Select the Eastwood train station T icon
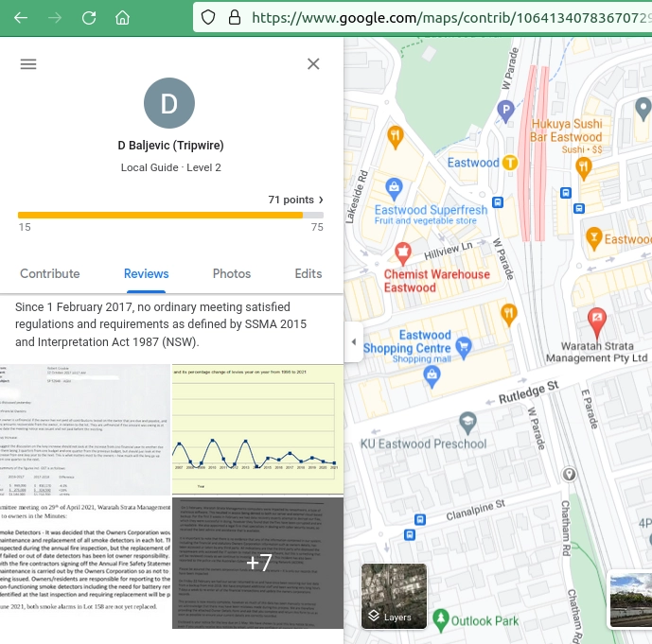This screenshot has width=652, height=644. (x=510, y=163)
